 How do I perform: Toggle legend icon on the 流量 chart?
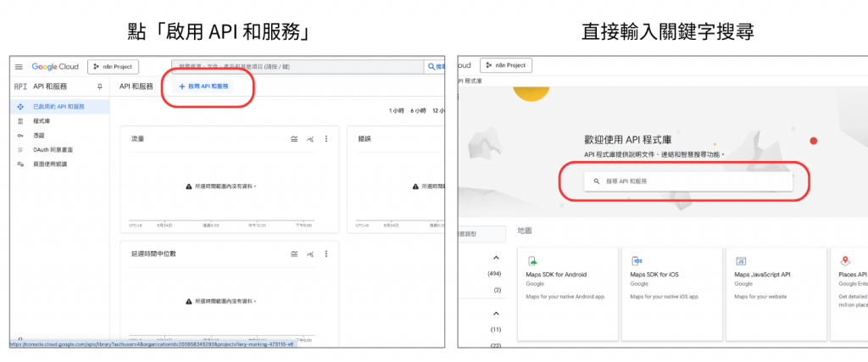click(x=294, y=139)
